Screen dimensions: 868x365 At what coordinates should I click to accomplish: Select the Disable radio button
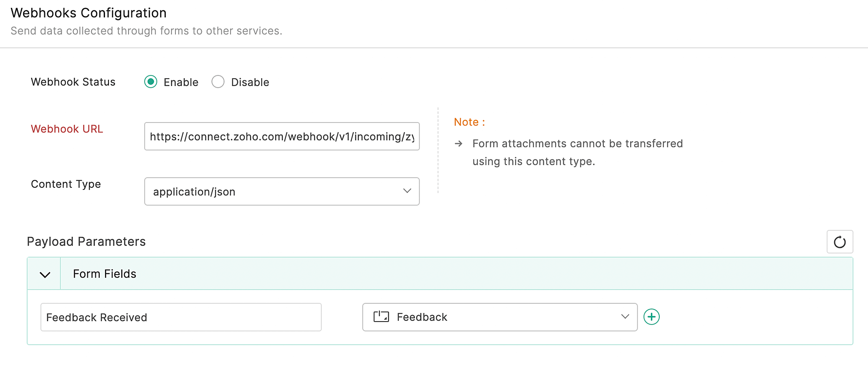[x=218, y=82]
